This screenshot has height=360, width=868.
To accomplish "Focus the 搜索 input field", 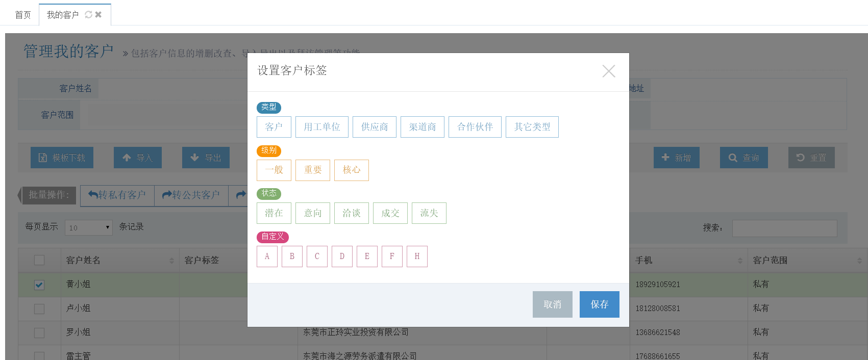I will click(x=784, y=228).
